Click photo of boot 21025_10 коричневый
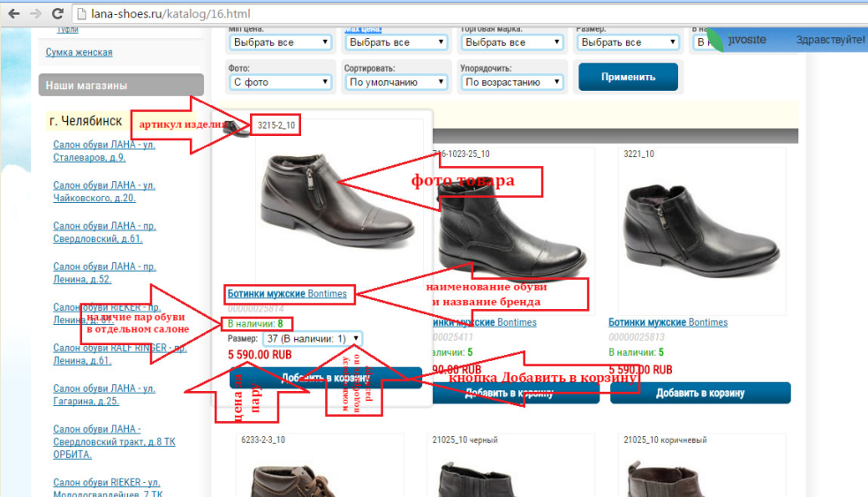Viewport: 868px width, 497px height. coord(667,478)
